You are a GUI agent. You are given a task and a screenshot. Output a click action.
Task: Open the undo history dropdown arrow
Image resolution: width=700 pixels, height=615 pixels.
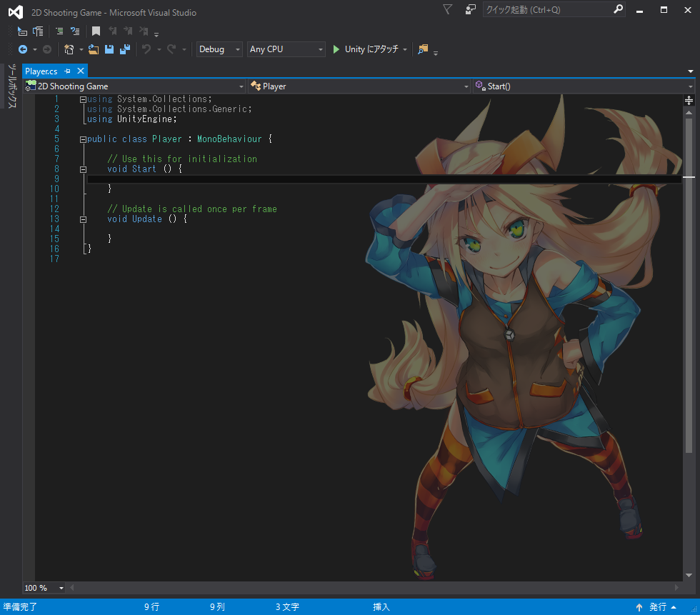pos(159,49)
